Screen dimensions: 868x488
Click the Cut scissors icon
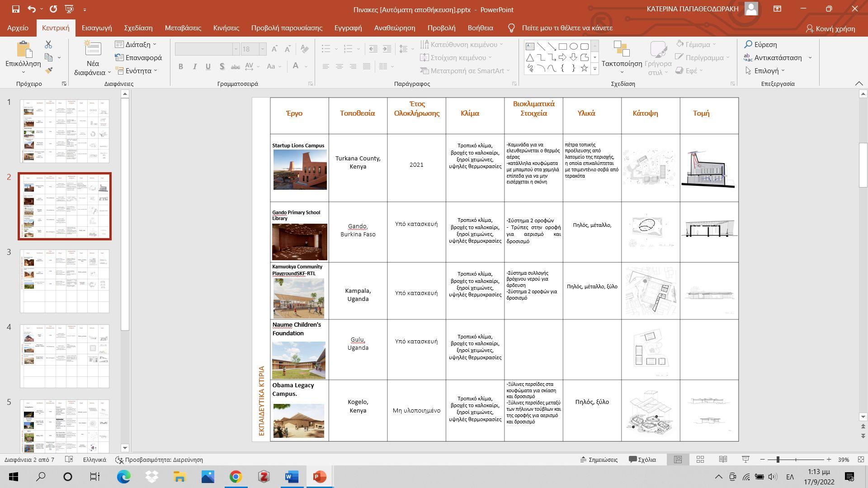[x=48, y=44]
